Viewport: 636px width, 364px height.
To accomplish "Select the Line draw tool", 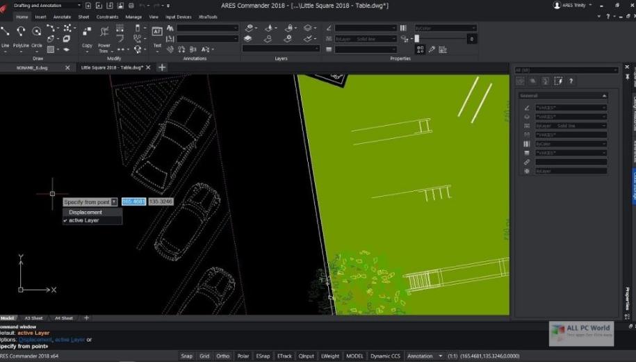I will (5, 35).
